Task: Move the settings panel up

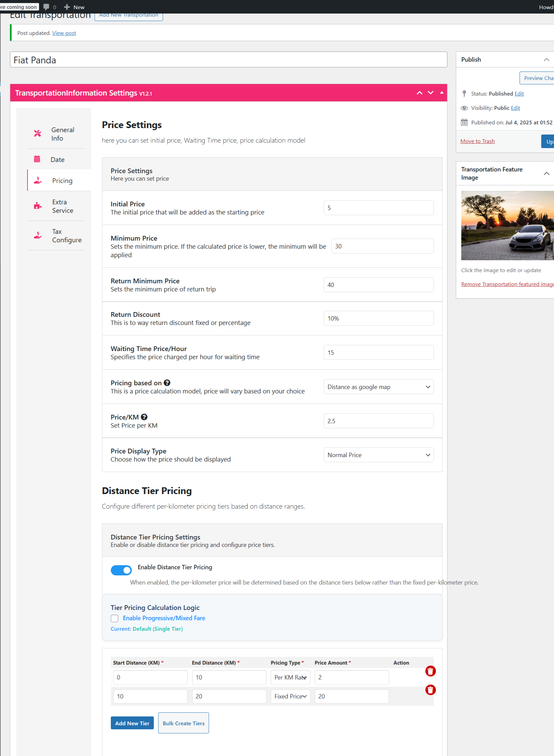Action: pos(420,93)
